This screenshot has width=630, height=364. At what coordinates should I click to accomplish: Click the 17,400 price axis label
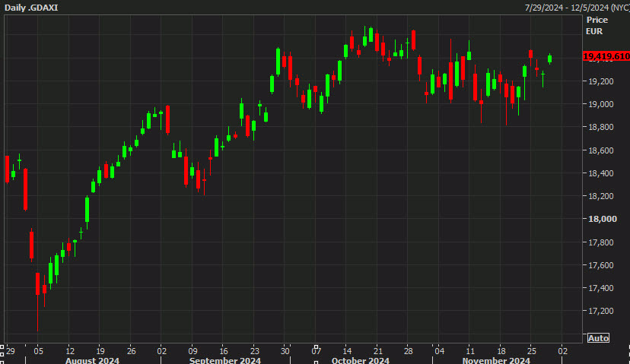tap(600, 288)
